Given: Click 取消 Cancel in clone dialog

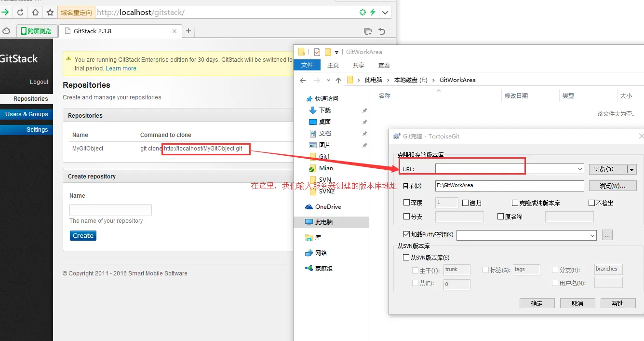Looking at the screenshot, I should pos(577,303).
